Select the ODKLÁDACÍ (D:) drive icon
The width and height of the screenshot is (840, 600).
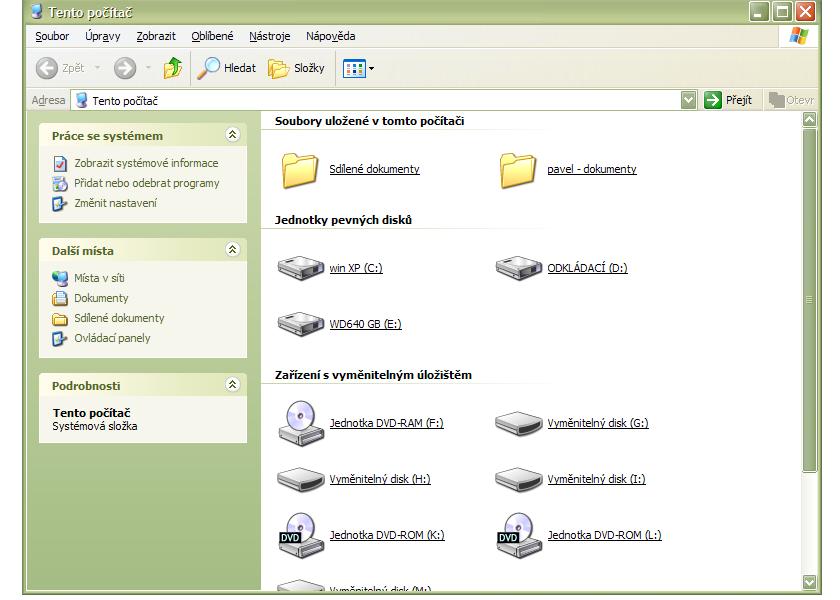click(x=518, y=268)
